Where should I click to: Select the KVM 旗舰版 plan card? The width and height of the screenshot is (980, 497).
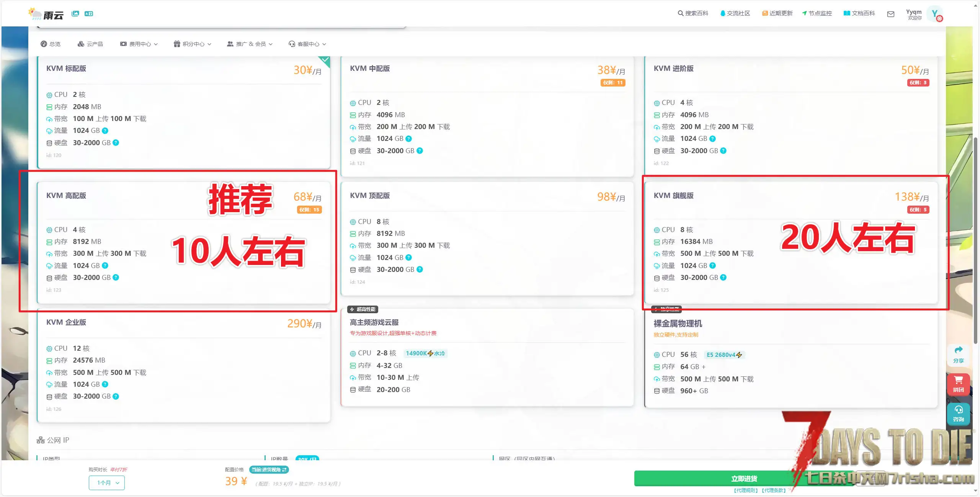click(x=791, y=243)
